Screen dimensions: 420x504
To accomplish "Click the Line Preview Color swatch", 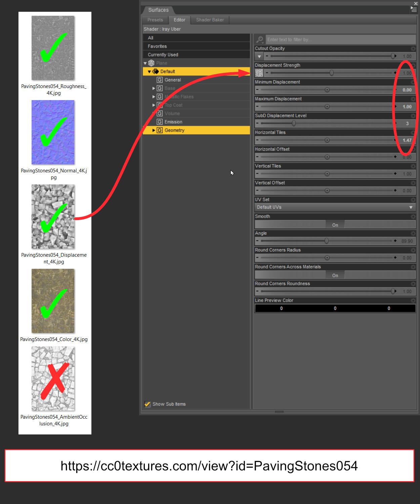I will [x=335, y=308].
